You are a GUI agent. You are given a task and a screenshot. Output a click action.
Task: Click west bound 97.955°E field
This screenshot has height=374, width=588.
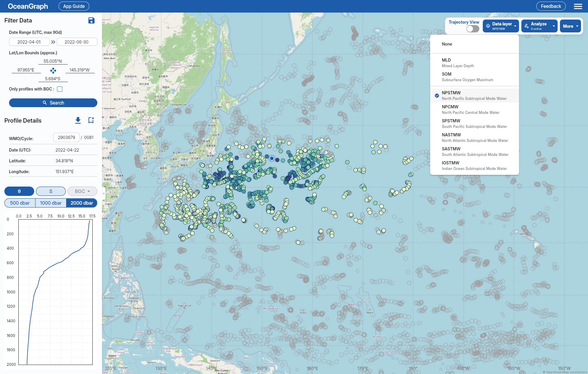[x=26, y=70]
